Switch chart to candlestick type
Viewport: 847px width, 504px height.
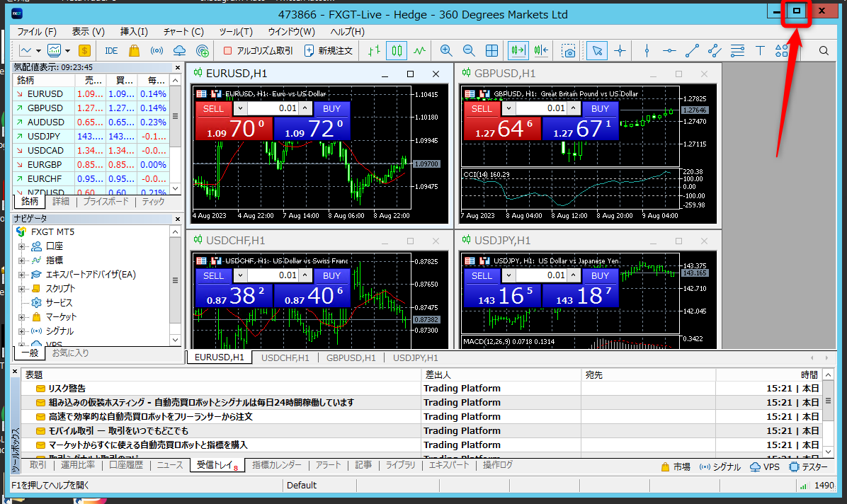tap(397, 51)
